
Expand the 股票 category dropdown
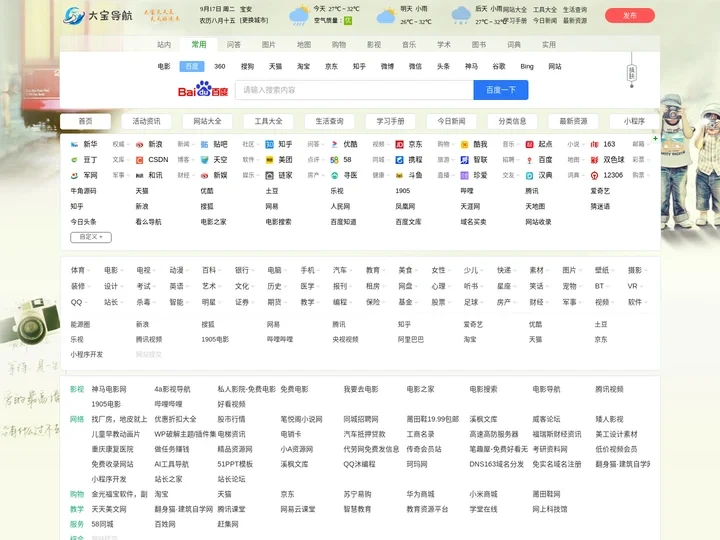(x=441, y=302)
